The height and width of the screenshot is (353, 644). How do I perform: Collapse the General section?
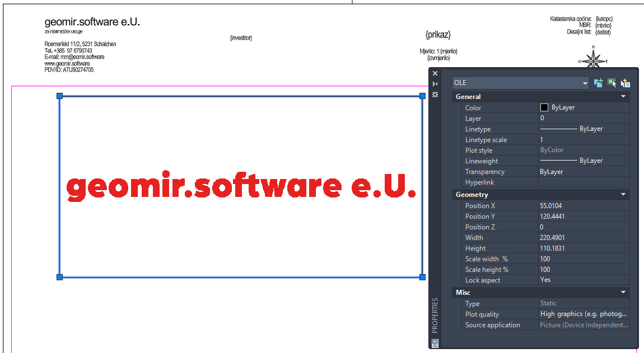coord(623,97)
